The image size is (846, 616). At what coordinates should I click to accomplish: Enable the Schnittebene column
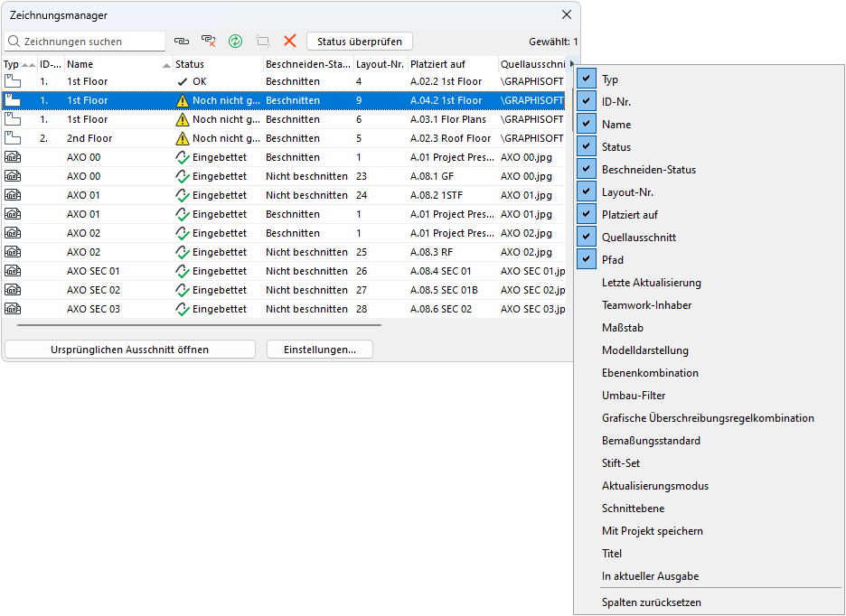[x=633, y=509]
